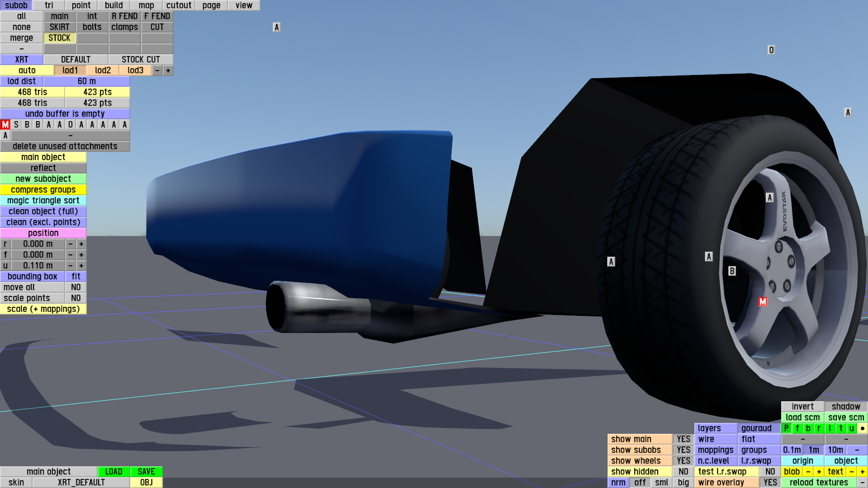868x488 pixels.
Task: Click compress groups button
Action: (43, 190)
